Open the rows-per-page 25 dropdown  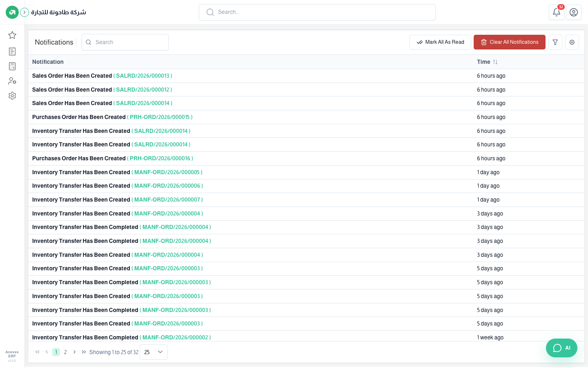tap(154, 352)
